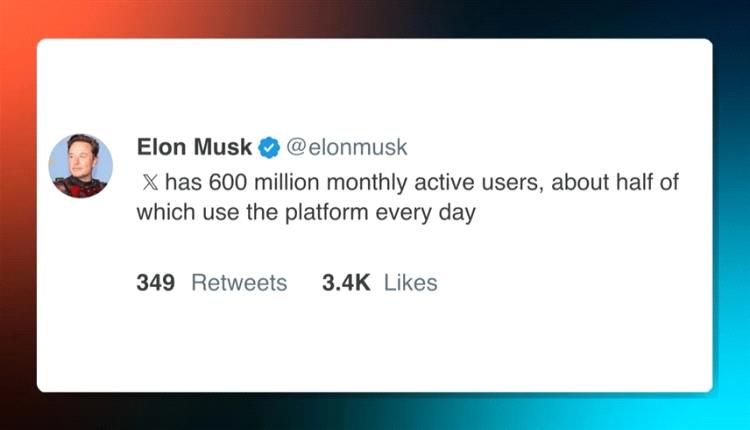This screenshot has height=430, width=750.
Task: Click the Elon Musk display name
Action: click(194, 147)
